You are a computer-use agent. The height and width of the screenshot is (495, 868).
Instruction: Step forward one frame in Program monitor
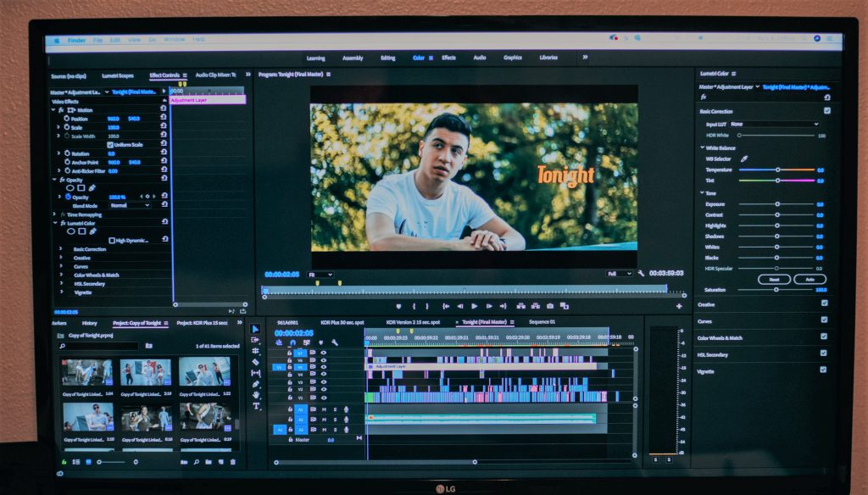489,306
